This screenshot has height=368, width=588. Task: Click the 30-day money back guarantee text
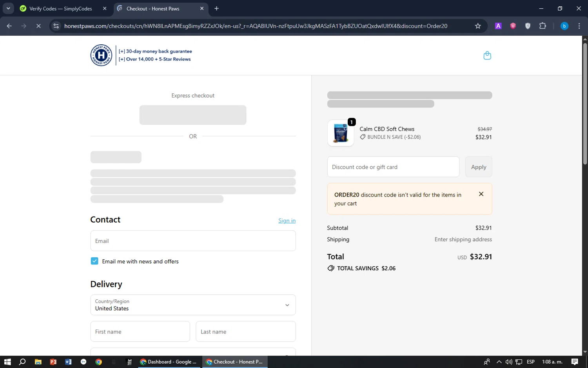point(155,51)
